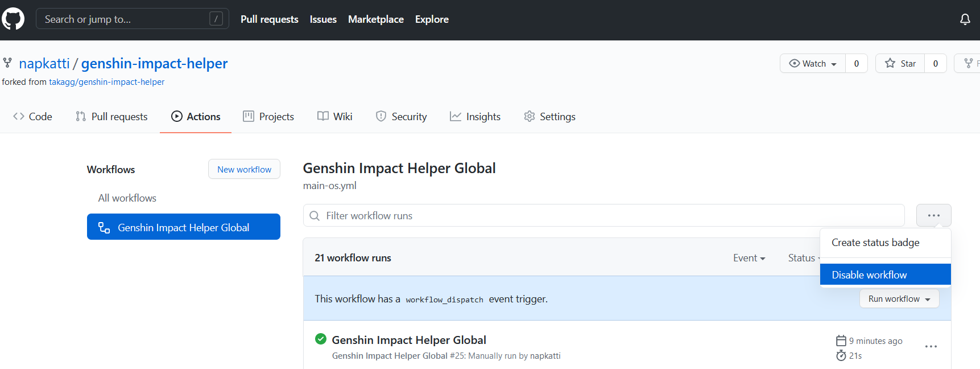Click the workflow icon in highlighted sidebar item
Viewport: 980px width, 369px height.
point(104,228)
